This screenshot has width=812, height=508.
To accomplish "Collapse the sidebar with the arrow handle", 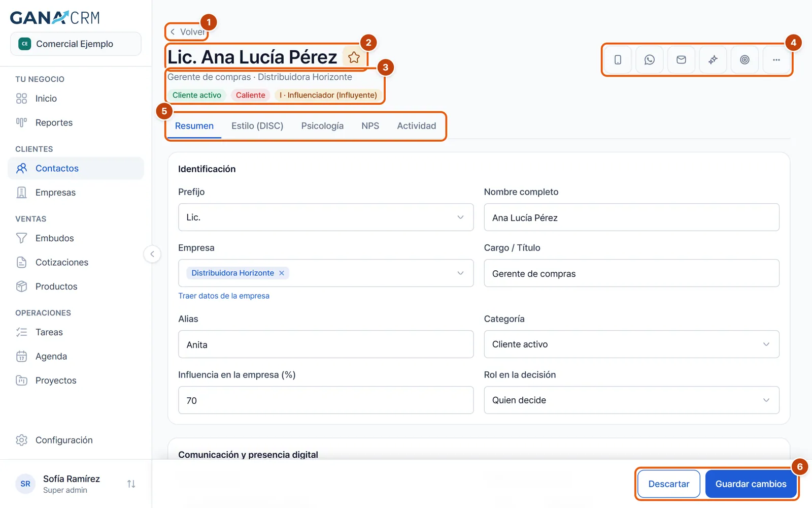I will (152, 254).
